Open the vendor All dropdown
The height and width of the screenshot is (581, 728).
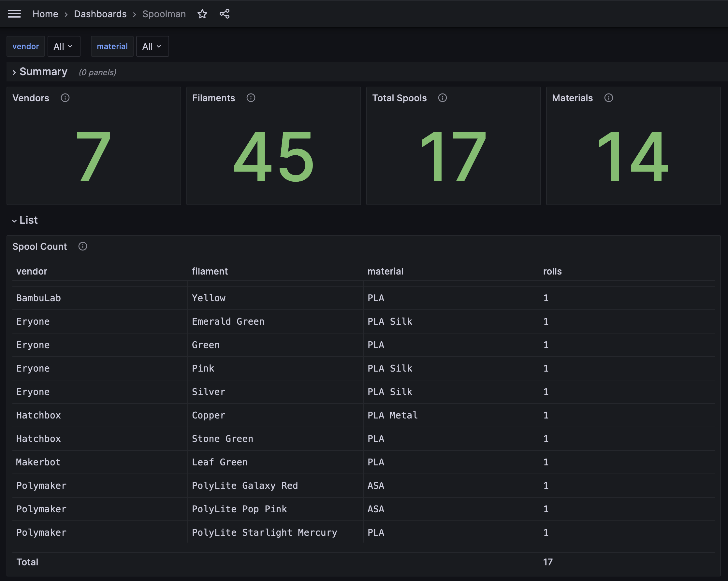[x=64, y=46]
